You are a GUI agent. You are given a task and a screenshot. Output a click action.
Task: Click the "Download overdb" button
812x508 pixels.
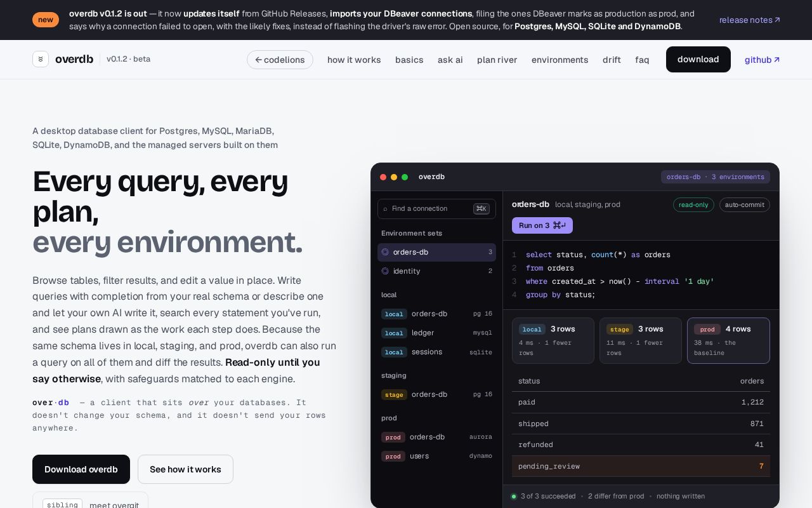[81, 469]
